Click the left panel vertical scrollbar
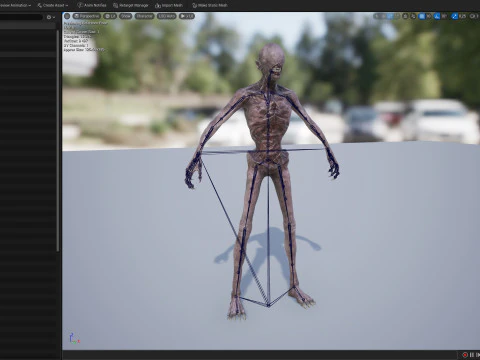The image size is (480, 360). [58, 140]
